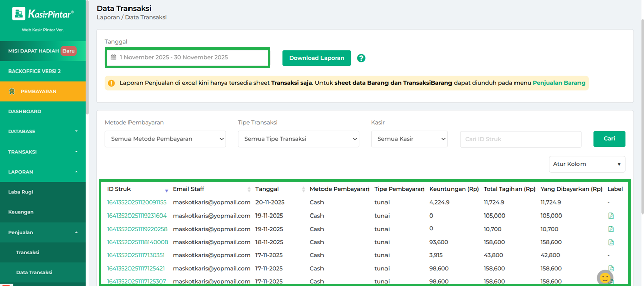
Task: Open the Atur Kolom column selector
Action: pos(587,164)
